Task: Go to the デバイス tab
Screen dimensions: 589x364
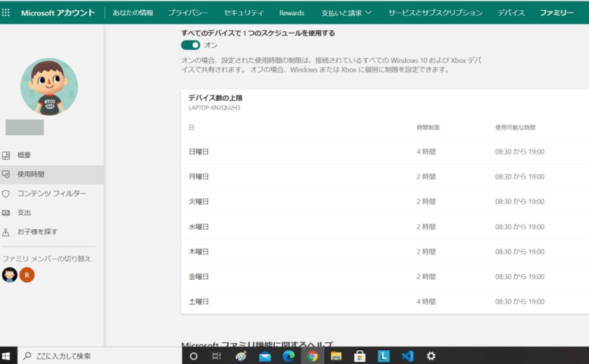Action: [x=511, y=13]
